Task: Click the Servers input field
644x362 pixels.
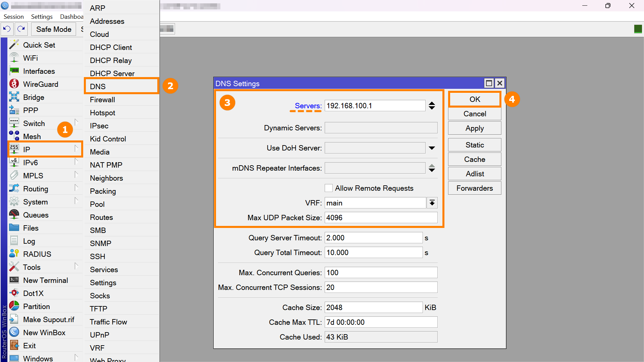Action: point(375,106)
